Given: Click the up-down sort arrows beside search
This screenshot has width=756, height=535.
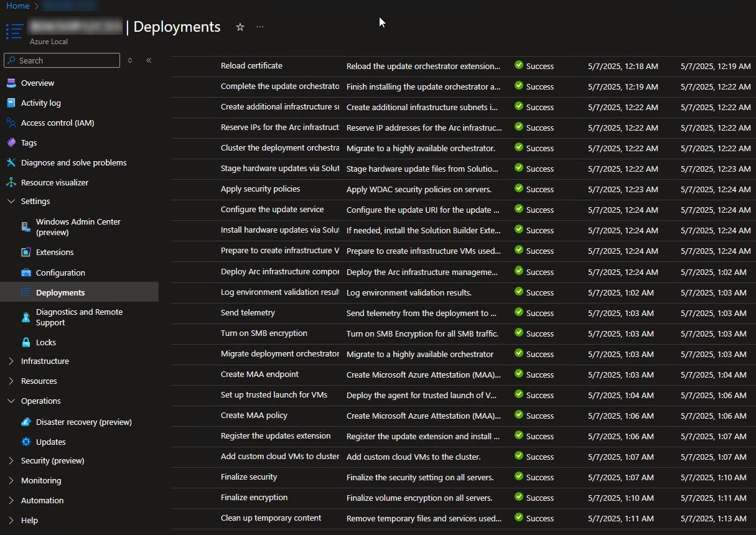Looking at the screenshot, I should (x=130, y=60).
